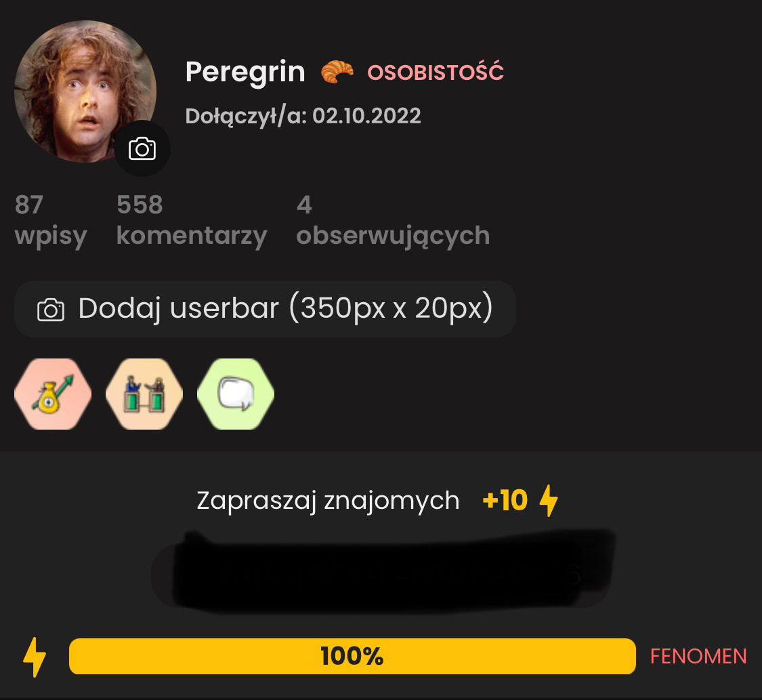Image resolution: width=762 pixels, height=700 pixels.
Task: View the 4 obserwujących list
Action: click(x=393, y=221)
